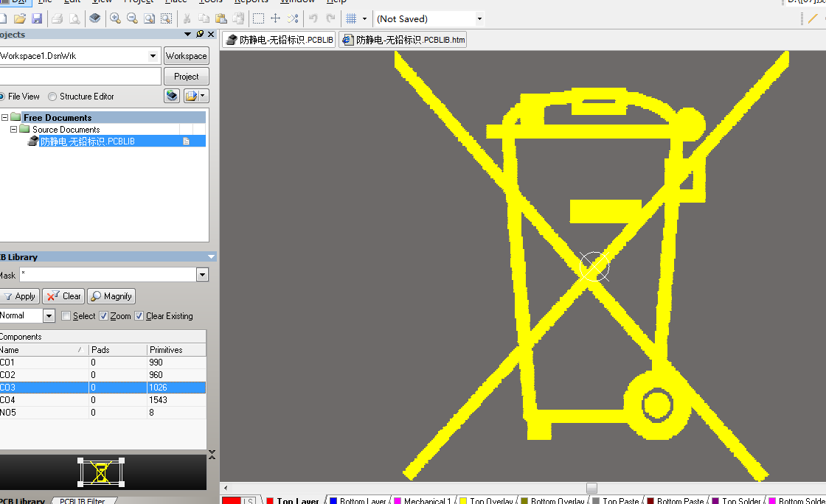Activate the rectangular selection tool
The image size is (826, 504).
(258, 19)
